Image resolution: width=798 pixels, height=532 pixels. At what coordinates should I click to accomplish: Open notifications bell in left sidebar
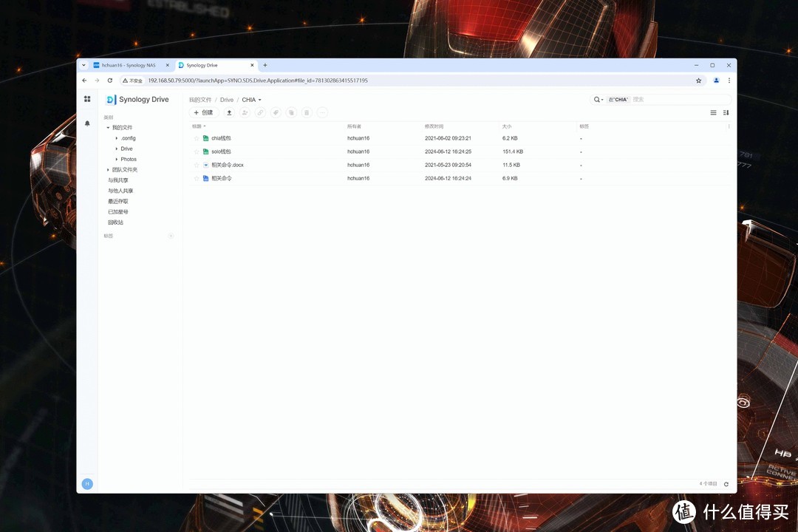[x=87, y=123]
